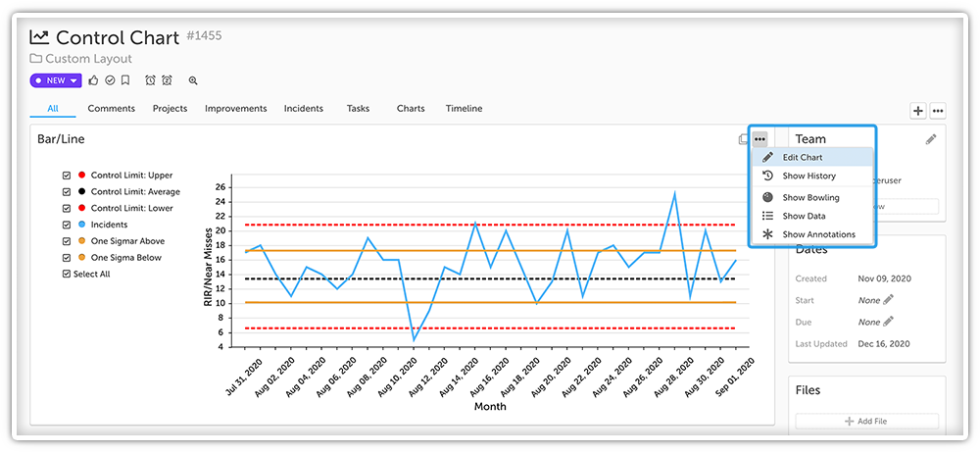Open the Tasks tab
Screen dimensions: 980x454
[x=358, y=108]
